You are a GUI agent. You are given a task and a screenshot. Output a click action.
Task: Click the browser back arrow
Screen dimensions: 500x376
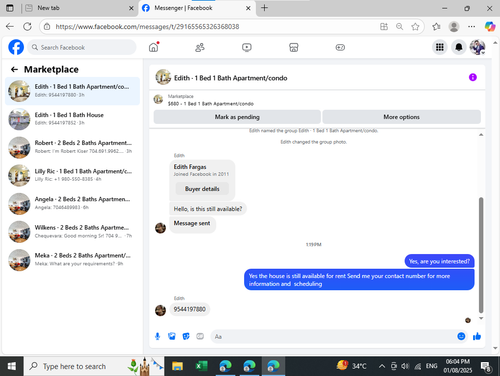10,27
